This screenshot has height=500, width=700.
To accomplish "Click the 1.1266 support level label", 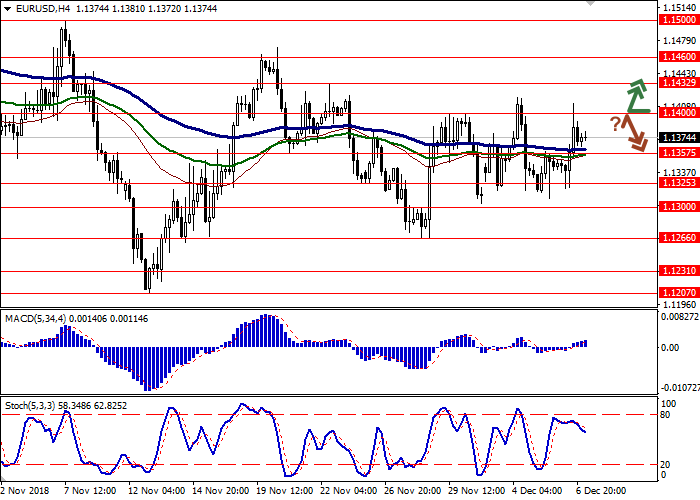I will (x=677, y=238).
